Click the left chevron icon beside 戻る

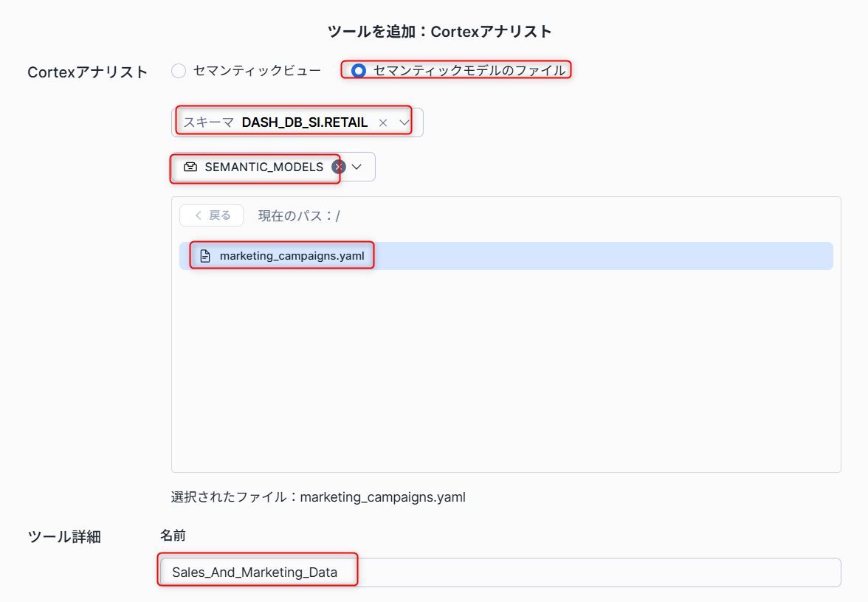[199, 215]
